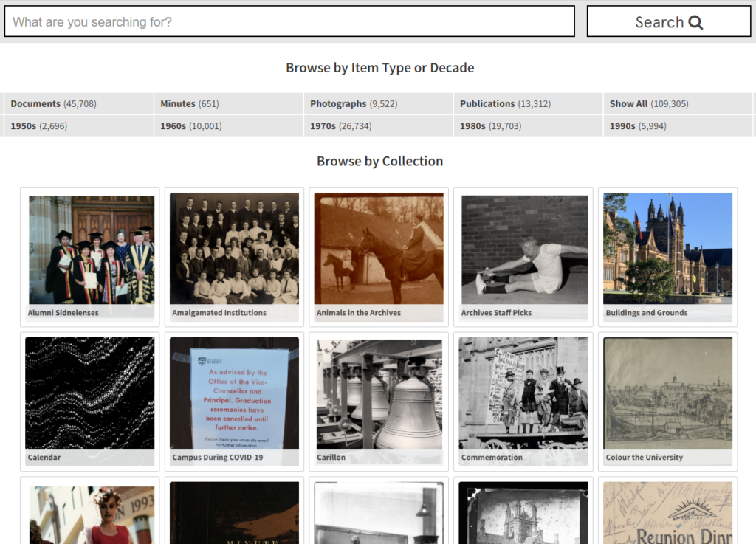Click the Alumni Sidneienses caption text

coord(63,313)
